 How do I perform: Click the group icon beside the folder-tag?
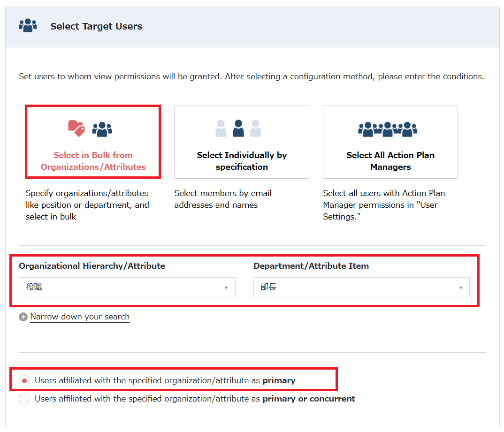pyautogui.click(x=102, y=129)
